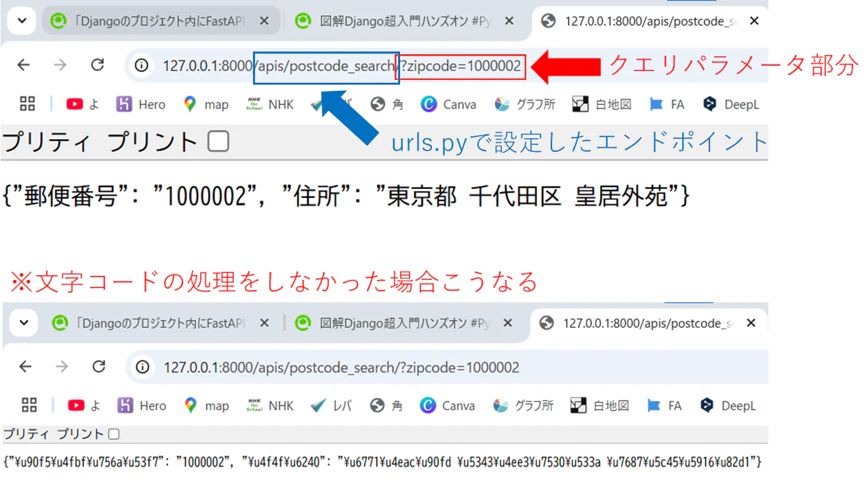
Task: Open site info icon in lower address bar
Action: [142, 367]
